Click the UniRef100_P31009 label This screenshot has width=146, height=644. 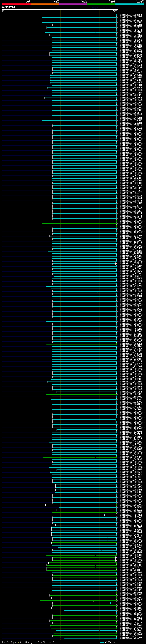(131, 366)
